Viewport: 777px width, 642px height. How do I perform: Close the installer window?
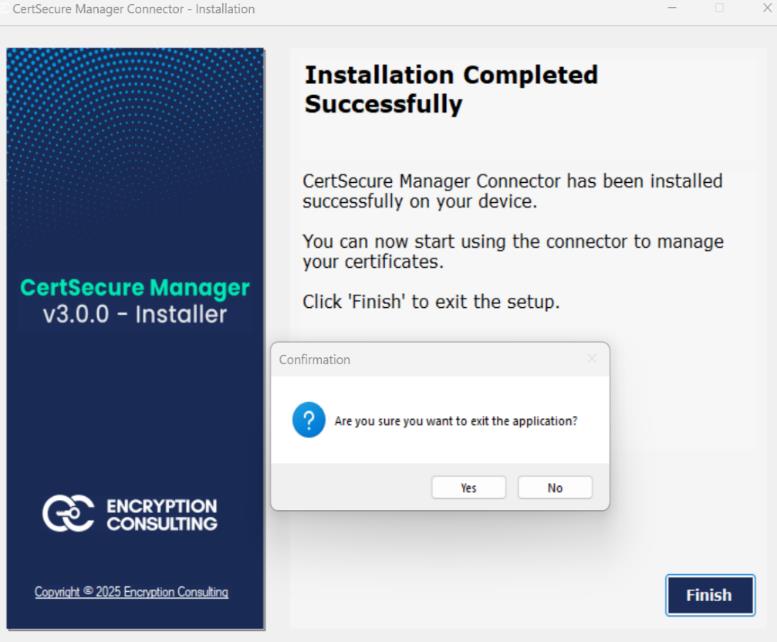tap(767, 8)
